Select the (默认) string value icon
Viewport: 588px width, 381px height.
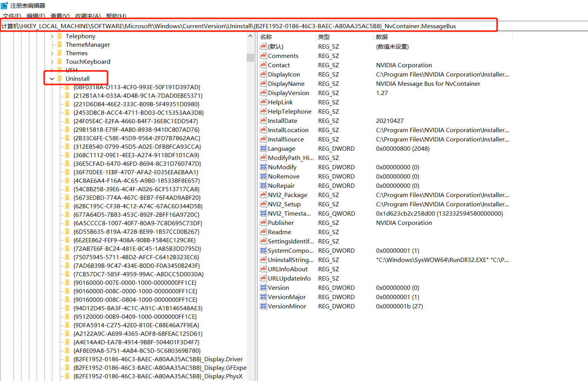[x=263, y=46]
